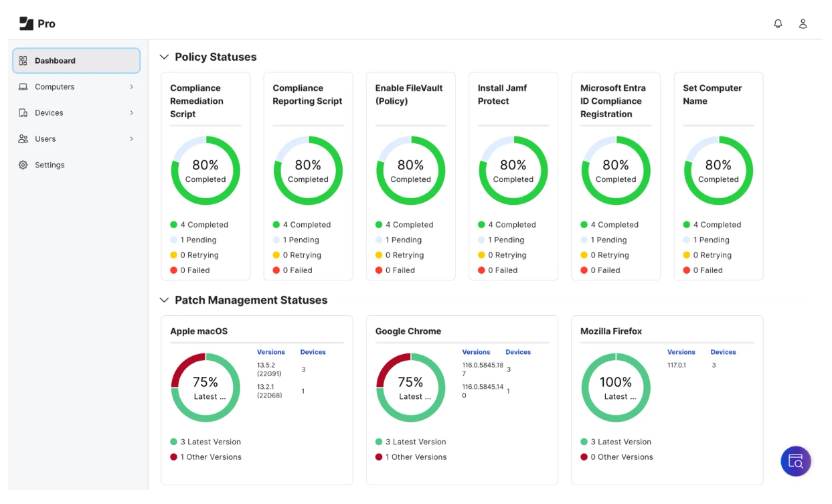
Task: Open the notifications bell icon
Action: pos(778,23)
